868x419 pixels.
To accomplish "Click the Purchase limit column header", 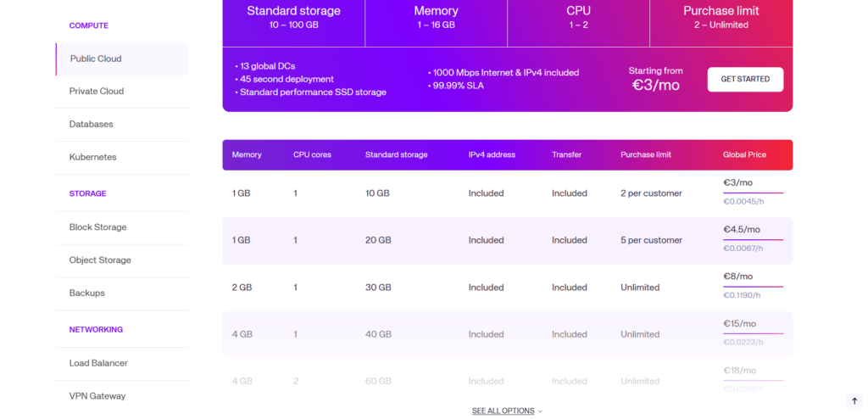I will [x=646, y=154].
